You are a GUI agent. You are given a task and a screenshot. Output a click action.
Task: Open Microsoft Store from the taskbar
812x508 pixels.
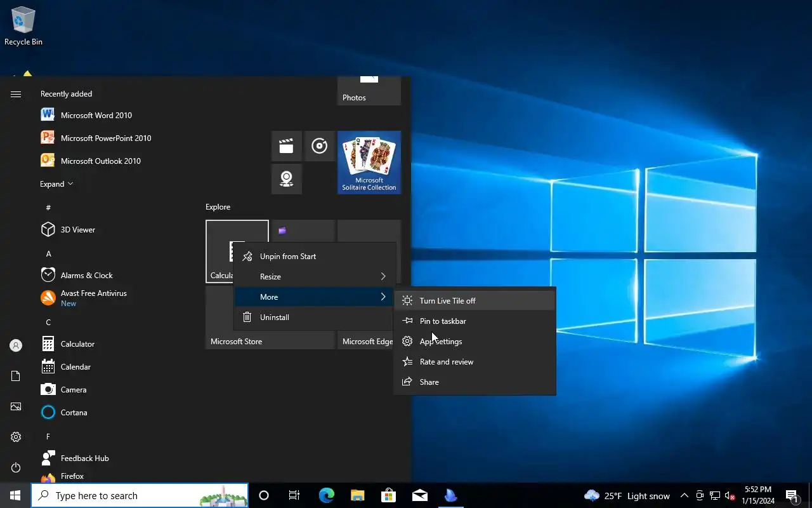point(388,495)
